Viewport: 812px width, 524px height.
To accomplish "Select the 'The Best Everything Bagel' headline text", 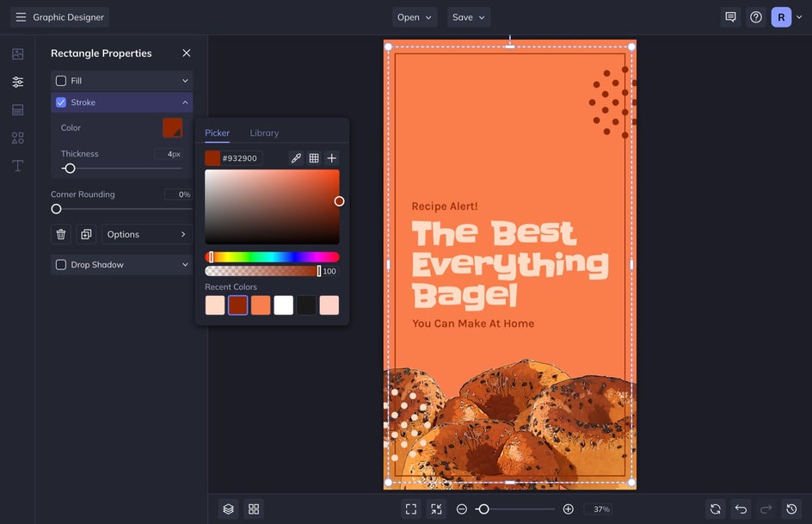I will pyautogui.click(x=510, y=265).
